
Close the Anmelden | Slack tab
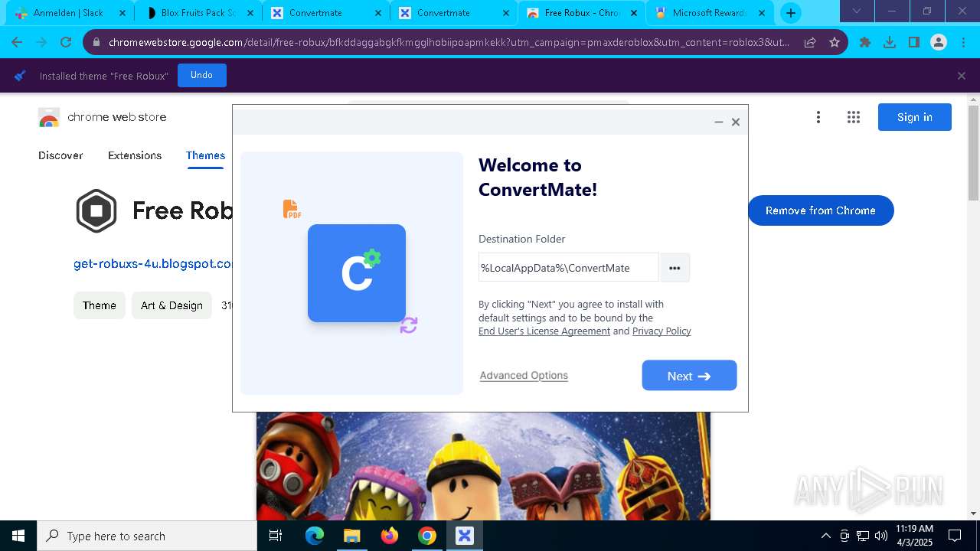[x=122, y=13]
